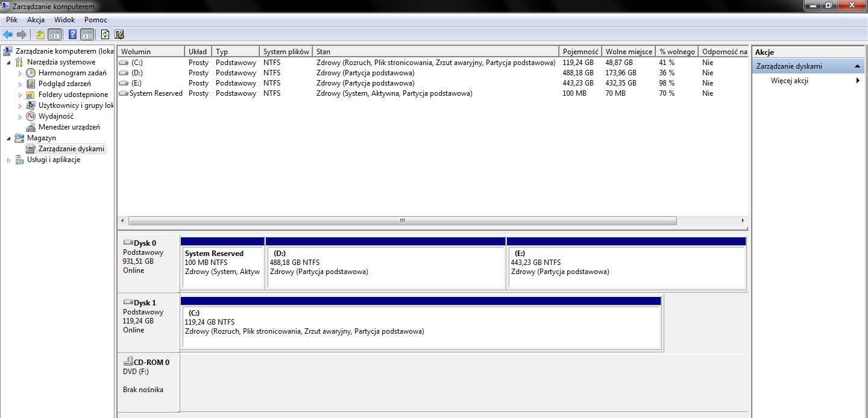Click the Refresh toolbar icon

[105, 34]
